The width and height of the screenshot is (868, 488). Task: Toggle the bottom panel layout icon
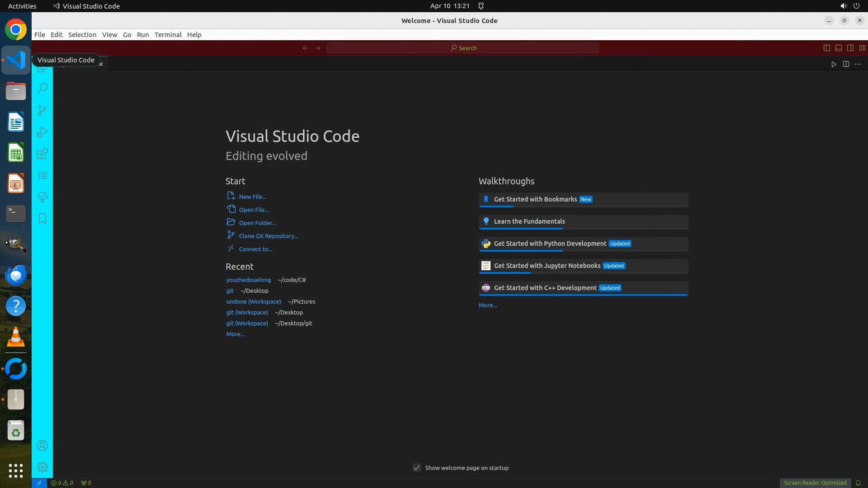pos(839,48)
